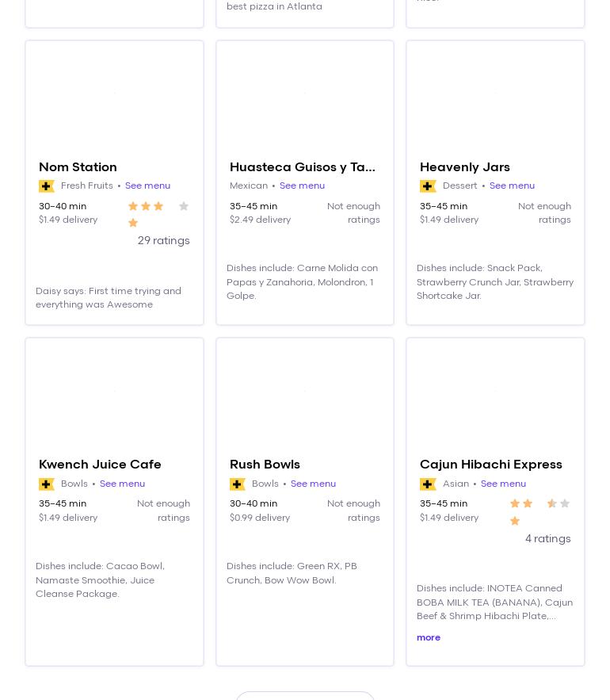Click the star rating for Nom Station

[x=158, y=214]
